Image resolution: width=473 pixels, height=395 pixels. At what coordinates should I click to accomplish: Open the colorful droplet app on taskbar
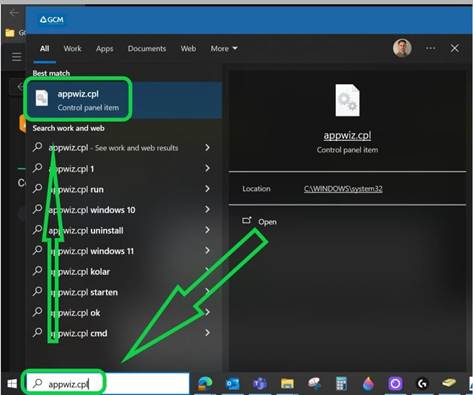[x=368, y=384]
